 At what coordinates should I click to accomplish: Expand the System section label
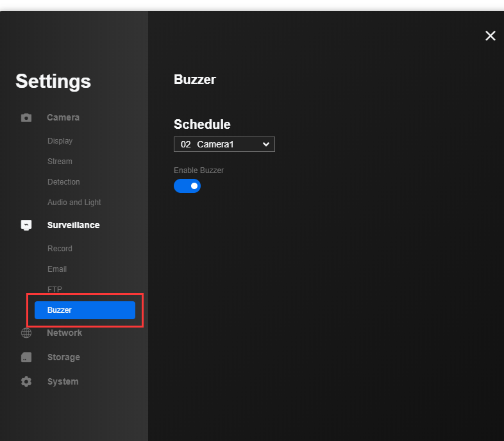click(63, 381)
